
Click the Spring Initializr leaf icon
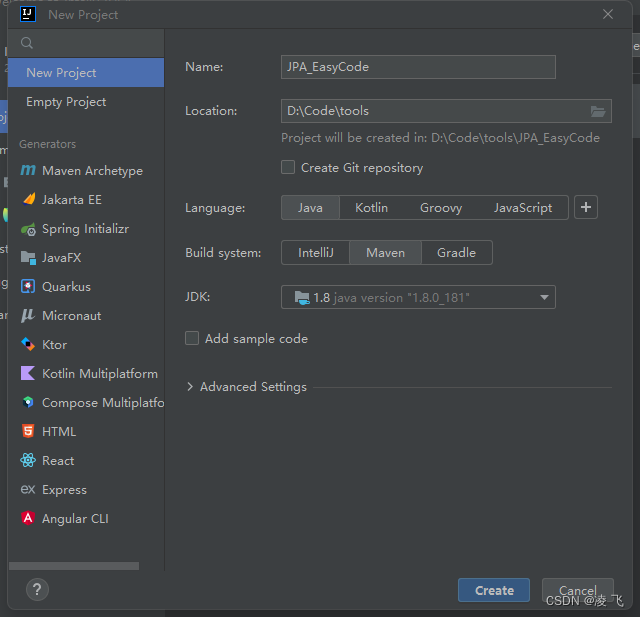click(x=28, y=229)
